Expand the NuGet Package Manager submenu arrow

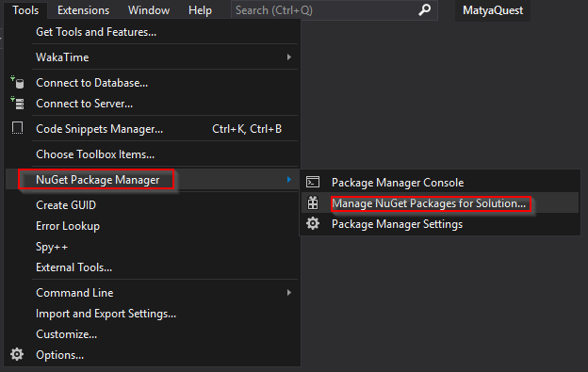pos(289,180)
